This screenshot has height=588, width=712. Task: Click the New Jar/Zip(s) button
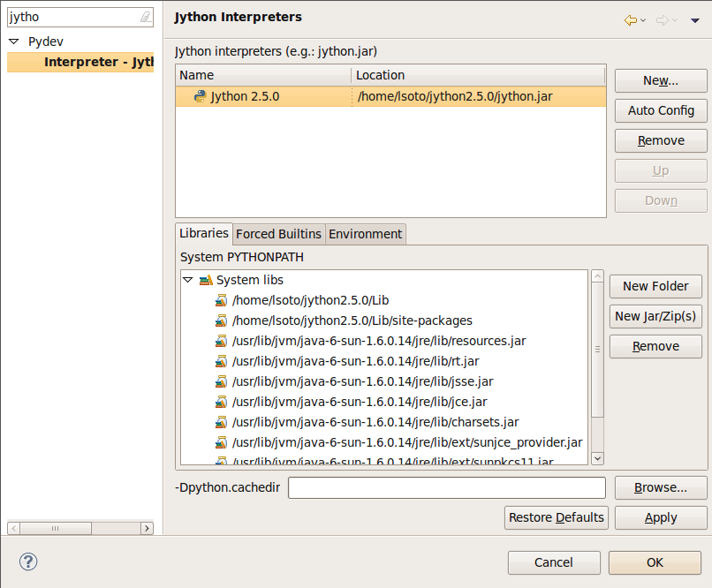coord(655,316)
